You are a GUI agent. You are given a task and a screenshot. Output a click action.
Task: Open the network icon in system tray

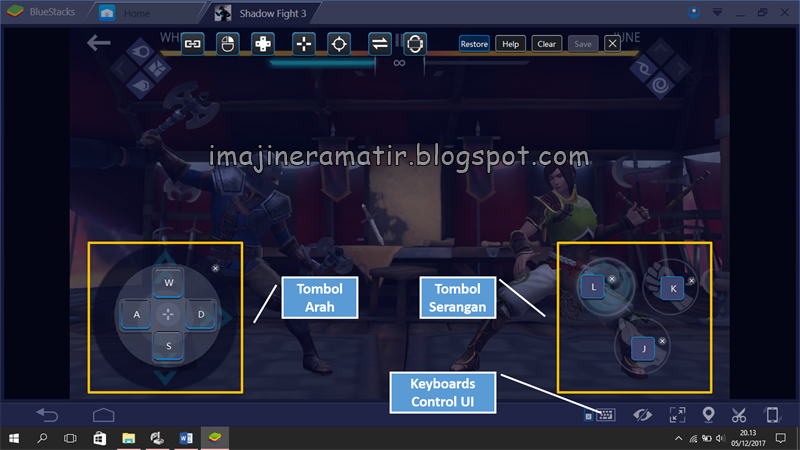tap(693, 438)
